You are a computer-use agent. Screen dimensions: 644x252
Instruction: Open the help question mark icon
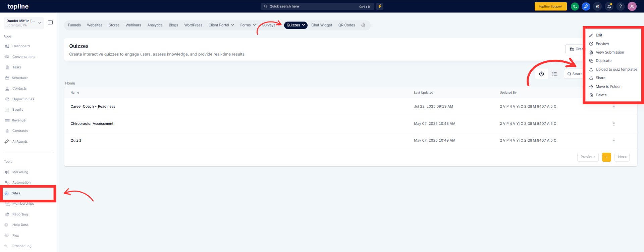[x=621, y=6]
